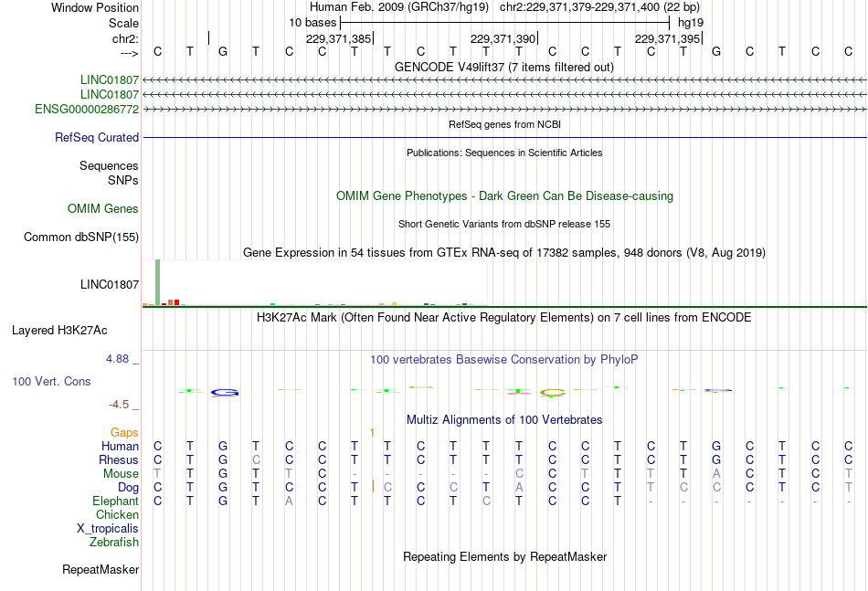Click the Mouse species label
This screenshot has height=591, width=868.
pos(122,474)
